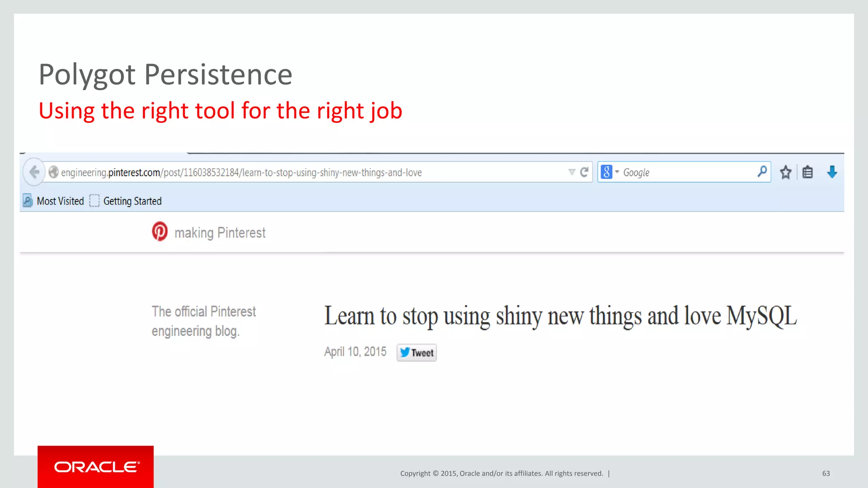Open the bookmarks list icon
Viewport: 868px width, 488px height.
807,172
